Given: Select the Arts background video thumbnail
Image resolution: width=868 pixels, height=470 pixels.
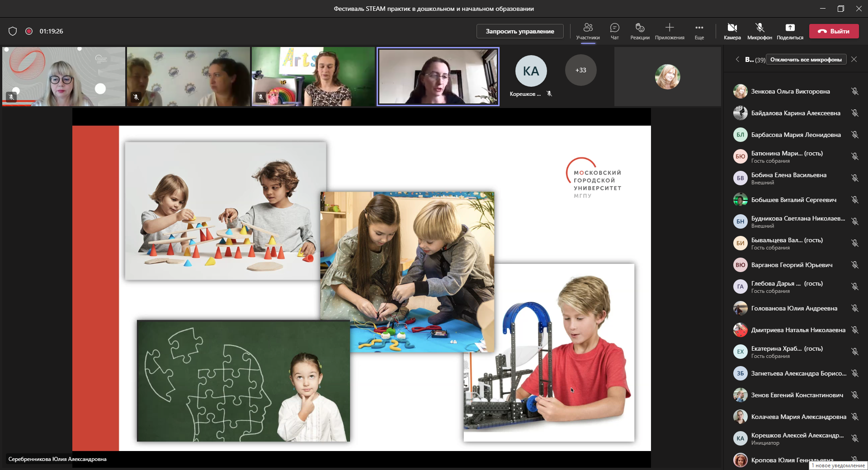Looking at the screenshot, I should [313, 76].
